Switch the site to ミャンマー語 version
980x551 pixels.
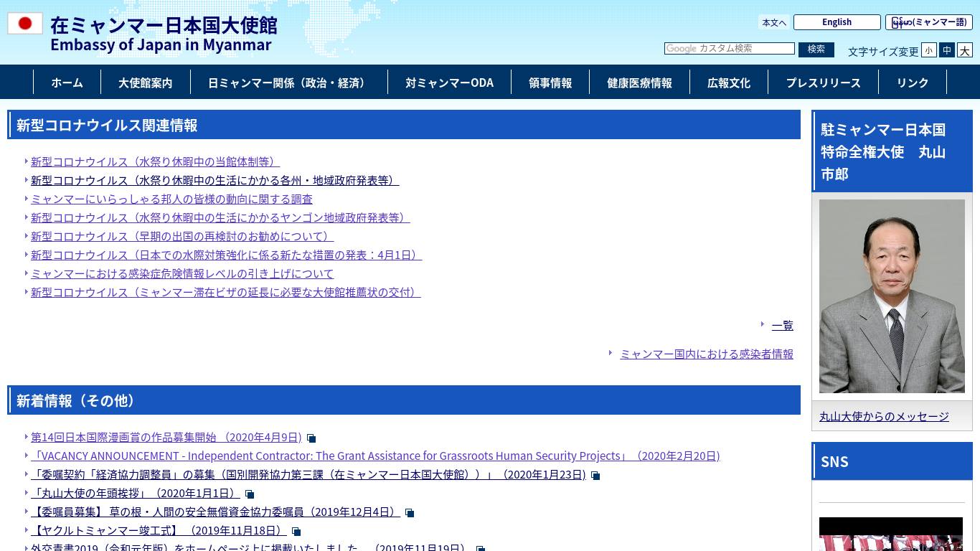(x=929, y=22)
